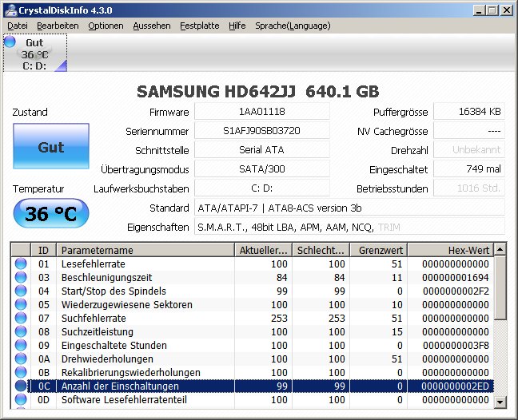
Task: Click status orb for Beschleunigungszeit row
Action: [x=21, y=277]
